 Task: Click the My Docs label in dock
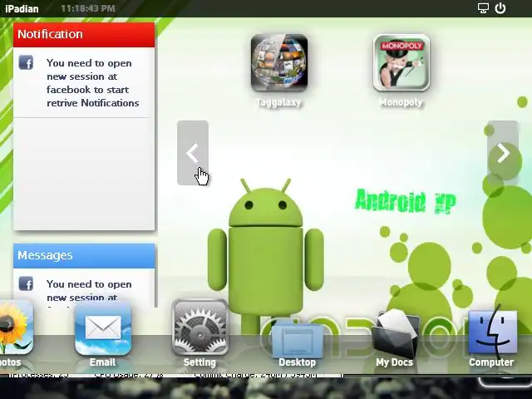[394, 362]
